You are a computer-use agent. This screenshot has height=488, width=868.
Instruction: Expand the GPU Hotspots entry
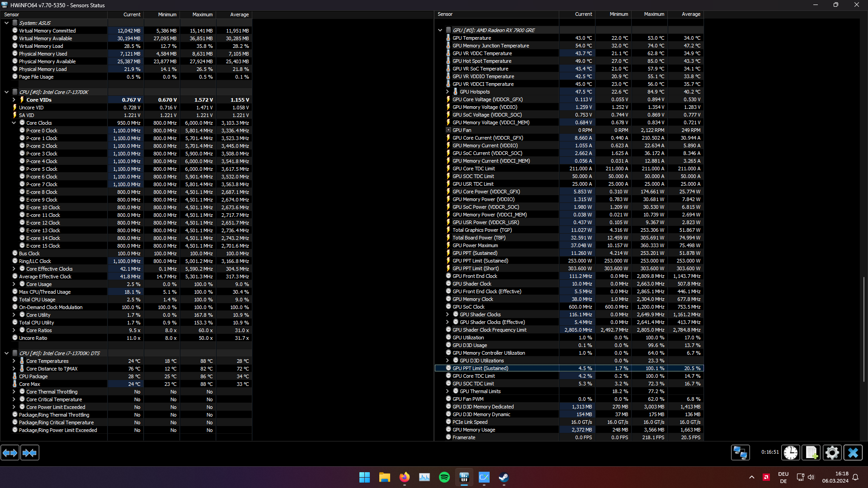pyautogui.click(x=447, y=91)
